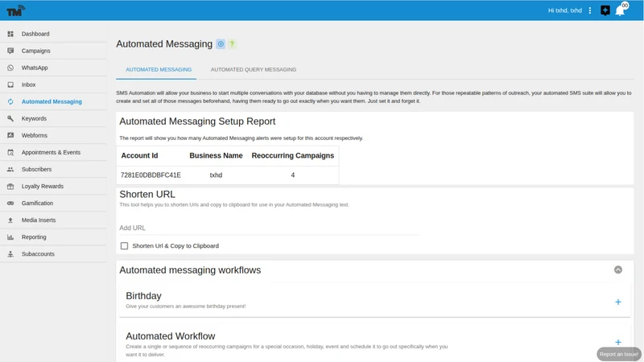
Task: Open WhatsApp menu item
Action: [x=35, y=68]
